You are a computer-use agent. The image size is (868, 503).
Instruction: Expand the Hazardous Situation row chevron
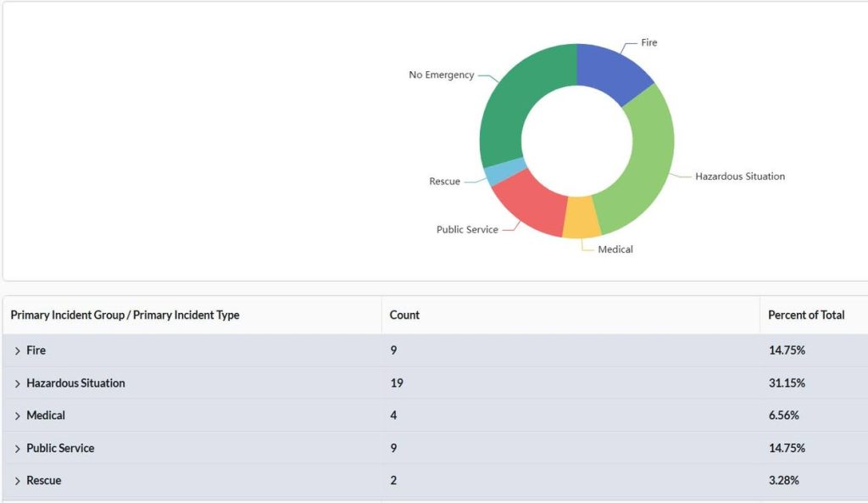coord(17,383)
